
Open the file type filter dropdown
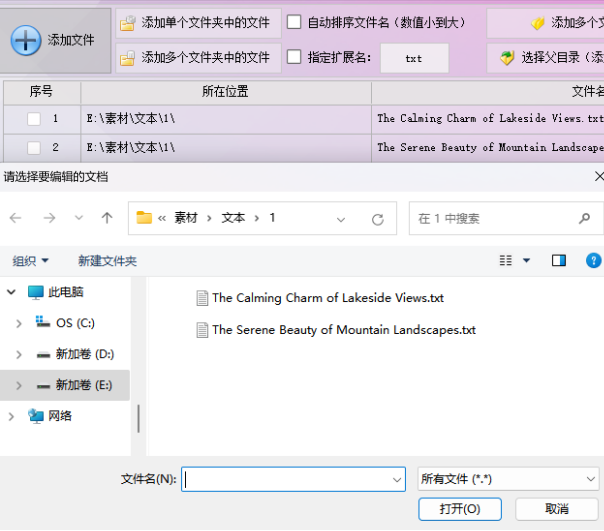pyautogui.click(x=508, y=479)
